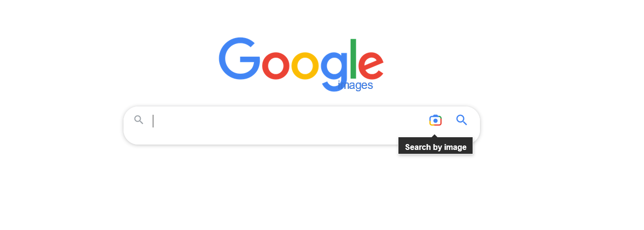
Task: Click the Google Images logo
Action: 301,64
